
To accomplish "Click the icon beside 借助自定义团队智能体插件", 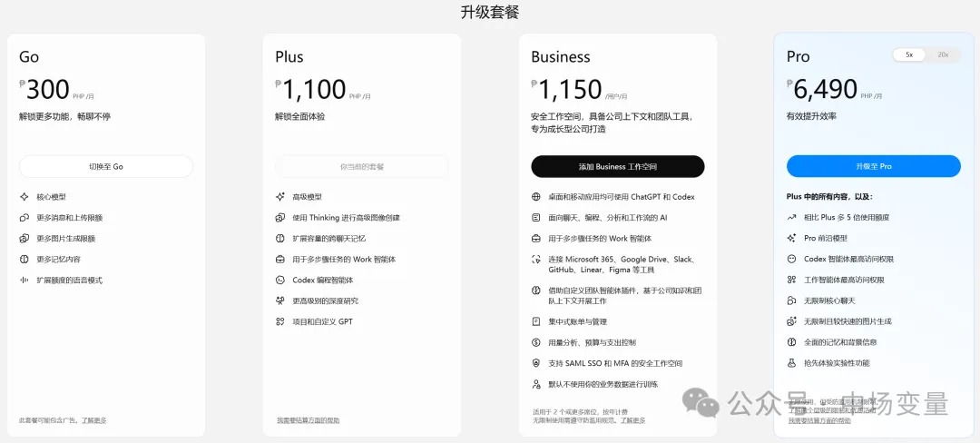I will click(535, 290).
